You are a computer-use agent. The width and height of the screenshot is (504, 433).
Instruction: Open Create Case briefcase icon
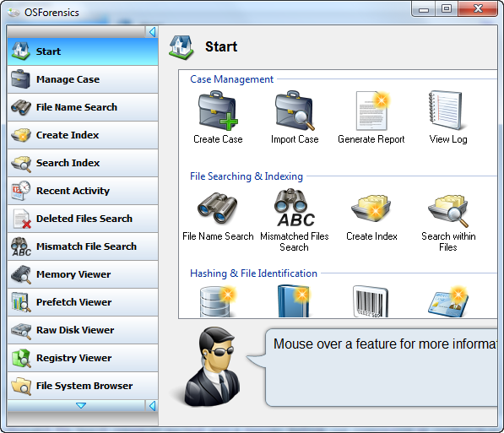[218, 111]
